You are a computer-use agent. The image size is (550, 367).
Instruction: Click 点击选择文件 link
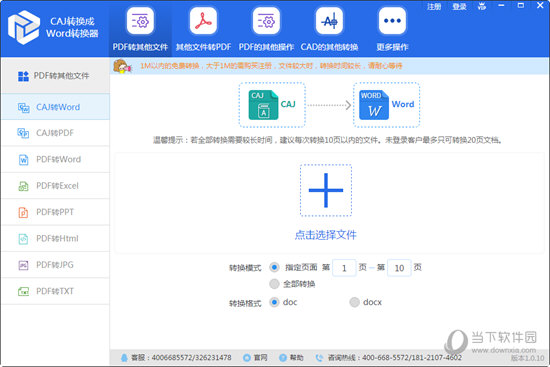coord(326,235)
